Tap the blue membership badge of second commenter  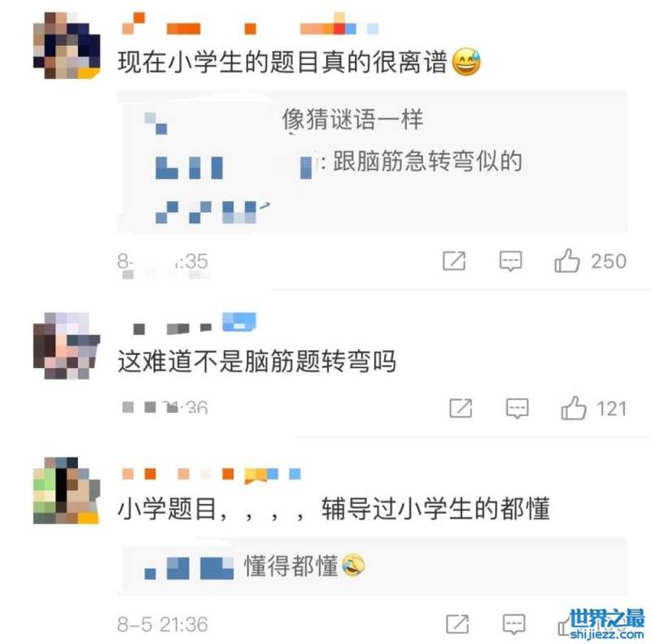point(239,322)
